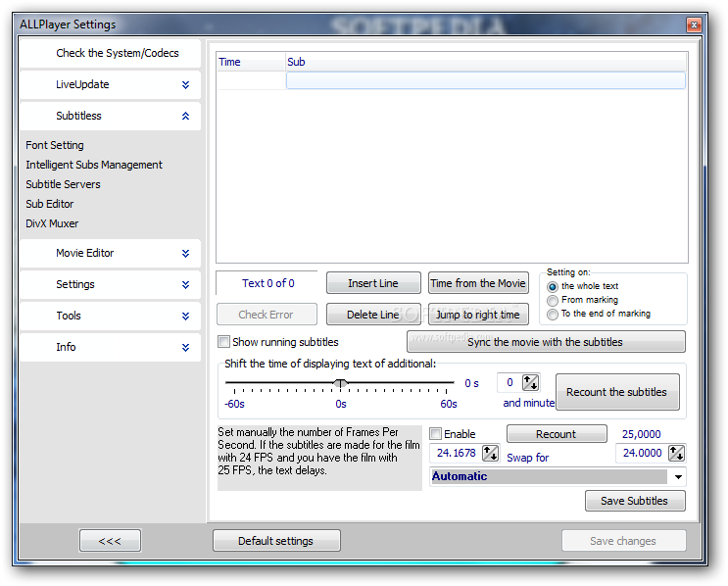Select 'the whole text' radio option
728x586 pixels.
552,286
